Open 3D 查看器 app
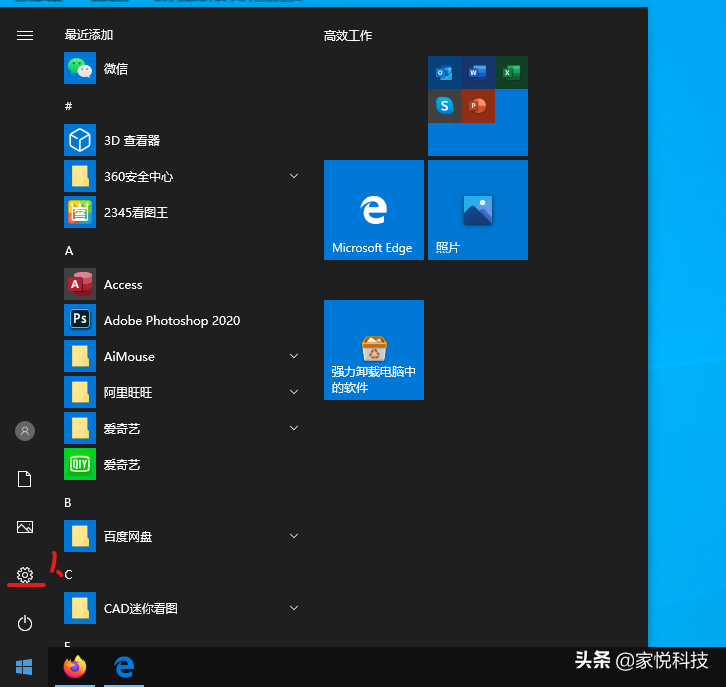This screenshot has height=687, width=726. [x=130, y=141]
